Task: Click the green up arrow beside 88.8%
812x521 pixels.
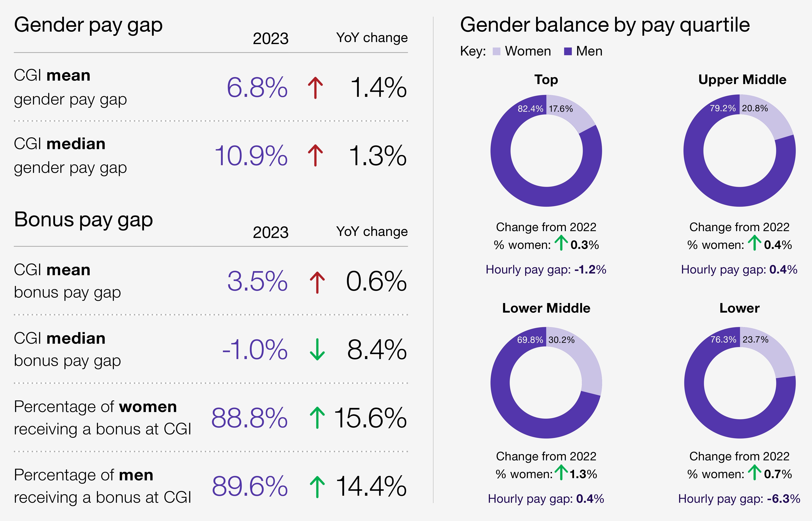Action: tap(317, 417)
